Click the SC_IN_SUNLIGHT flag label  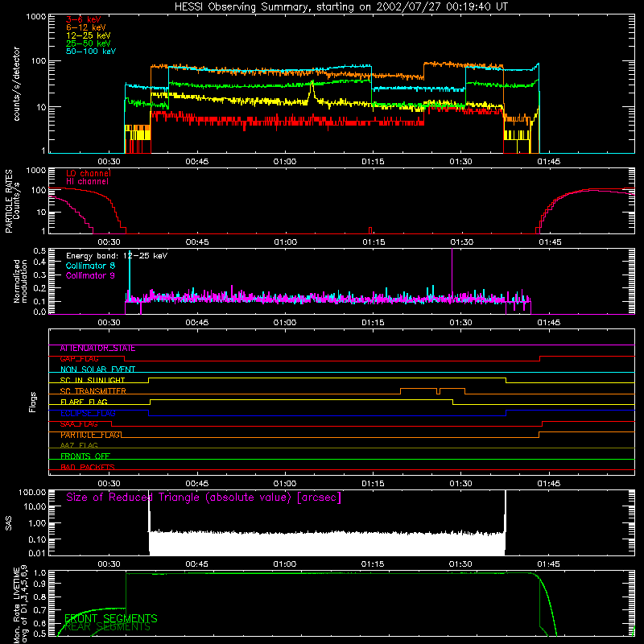tap(93, 380)
